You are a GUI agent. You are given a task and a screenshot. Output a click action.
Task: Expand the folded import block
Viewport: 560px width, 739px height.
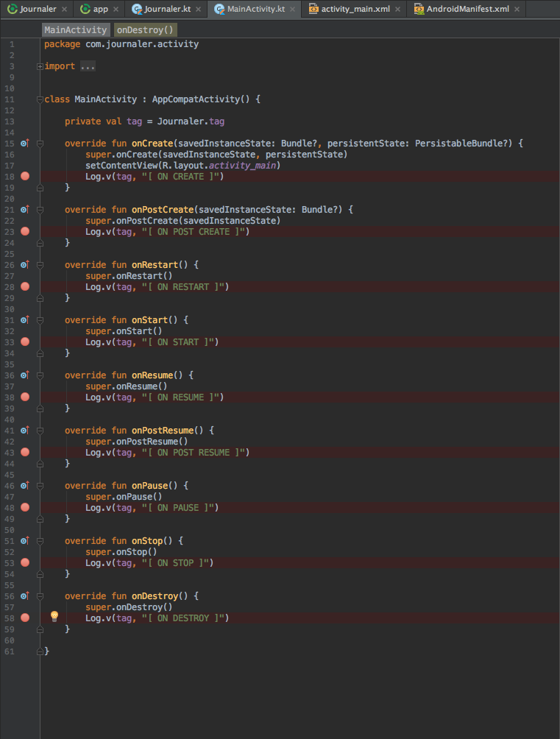pos(40,66)
